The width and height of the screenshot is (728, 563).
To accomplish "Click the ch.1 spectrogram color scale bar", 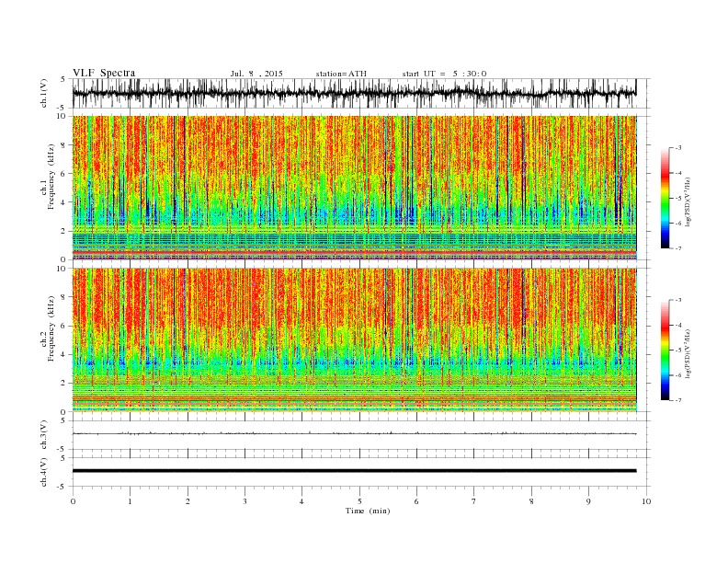I will [665, 198].
